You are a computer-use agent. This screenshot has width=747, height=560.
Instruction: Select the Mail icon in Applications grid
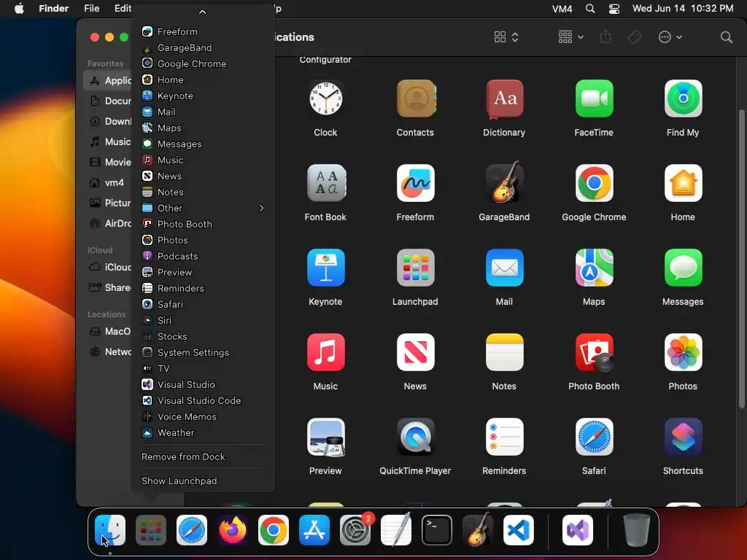coord(505,268)
